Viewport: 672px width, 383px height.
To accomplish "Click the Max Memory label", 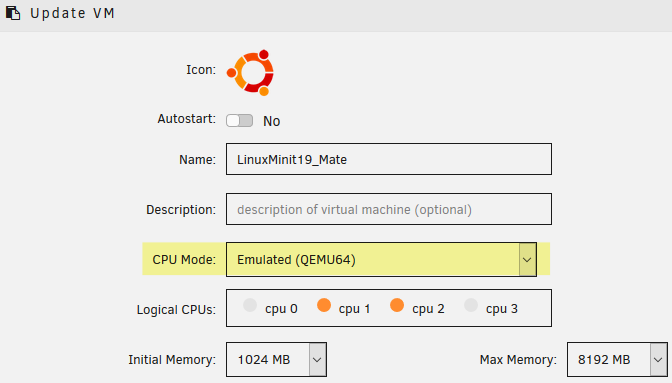I will click(518, 360).
